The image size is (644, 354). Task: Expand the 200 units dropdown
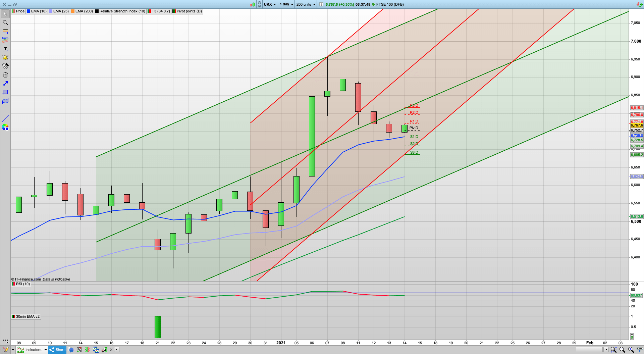coord(306,4)
